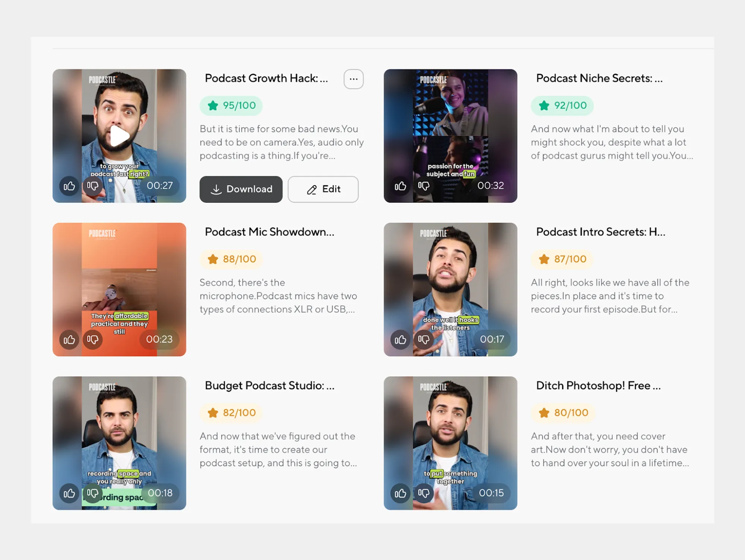This screenshot has height=560, width=745.
Task: Thumbs up the Ditch Photoshop clip
Action: click(x=400, y=493)
